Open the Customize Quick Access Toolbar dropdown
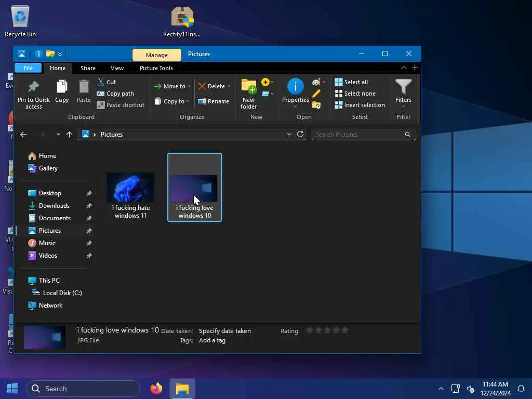Screen dimensions: 532x399 60,54
